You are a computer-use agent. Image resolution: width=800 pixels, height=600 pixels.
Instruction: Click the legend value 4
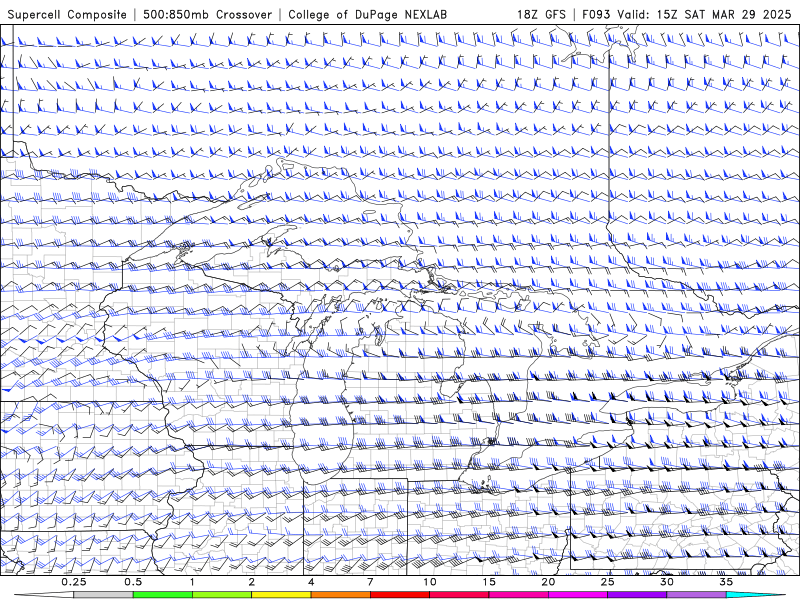click(x=311, y=582)
